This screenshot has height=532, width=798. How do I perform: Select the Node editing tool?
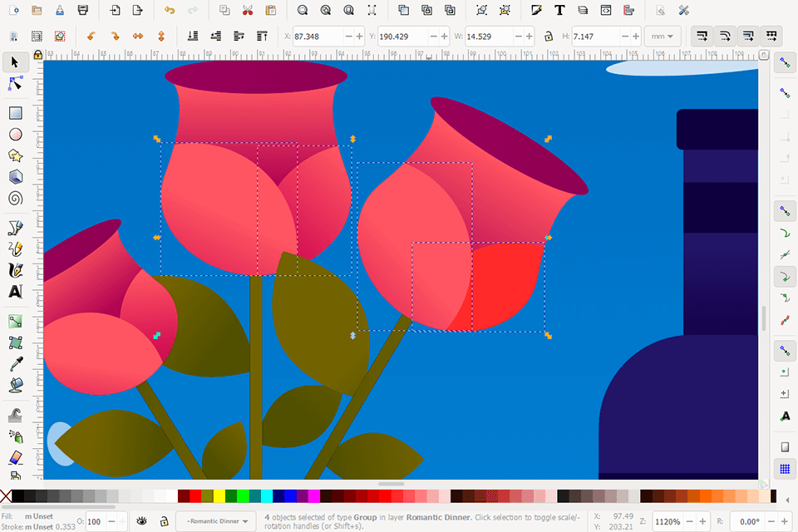tap(15, 84)
